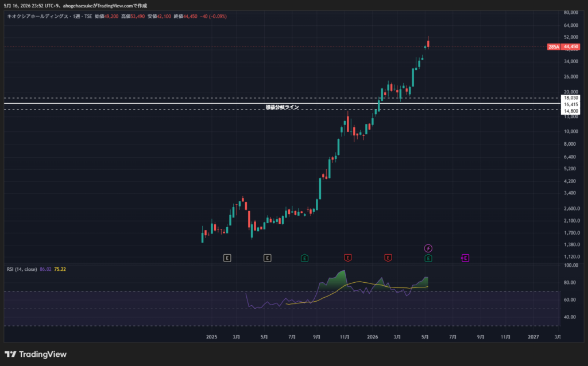588x366 pixels.
Task: Click the gray earnings marker near May 2025
Action: click(267, 258)
